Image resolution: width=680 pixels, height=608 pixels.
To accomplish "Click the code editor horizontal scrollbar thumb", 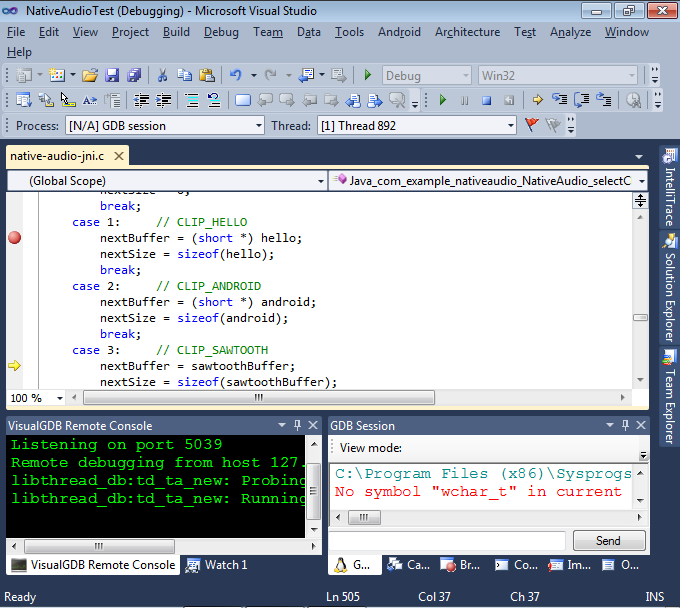I will pos(259,397).
